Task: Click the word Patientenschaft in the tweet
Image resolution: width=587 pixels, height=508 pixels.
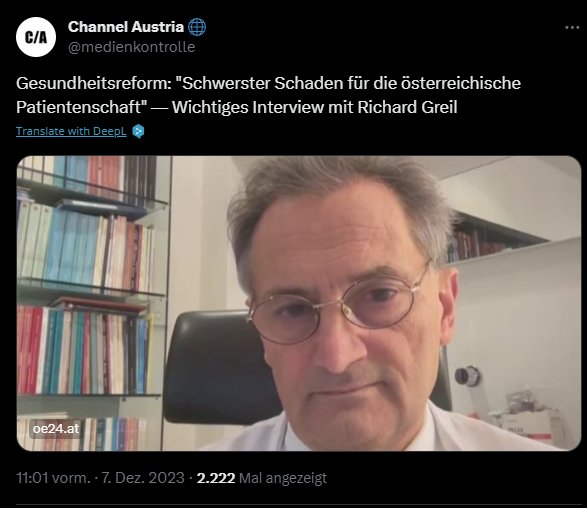Action: pos(79,107)
